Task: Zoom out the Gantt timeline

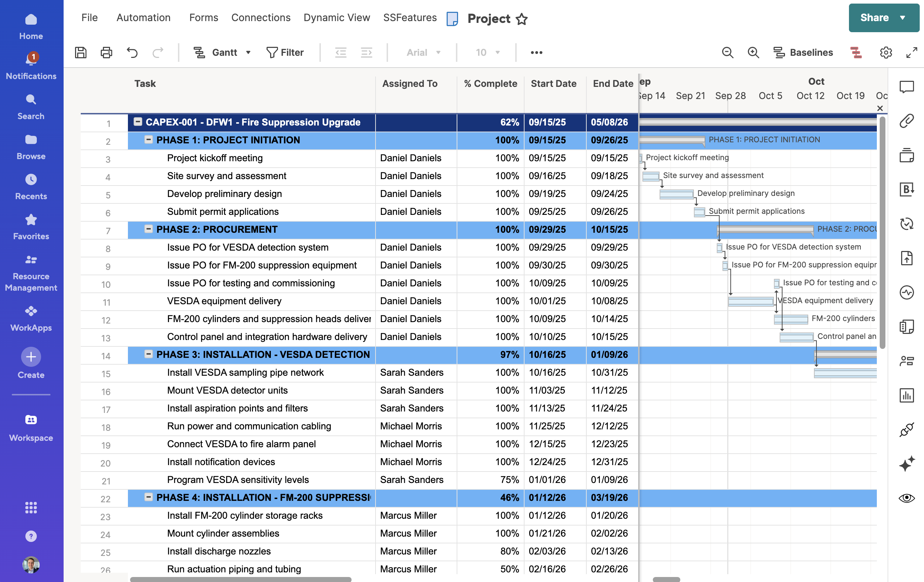Action: tap(727, 52)
